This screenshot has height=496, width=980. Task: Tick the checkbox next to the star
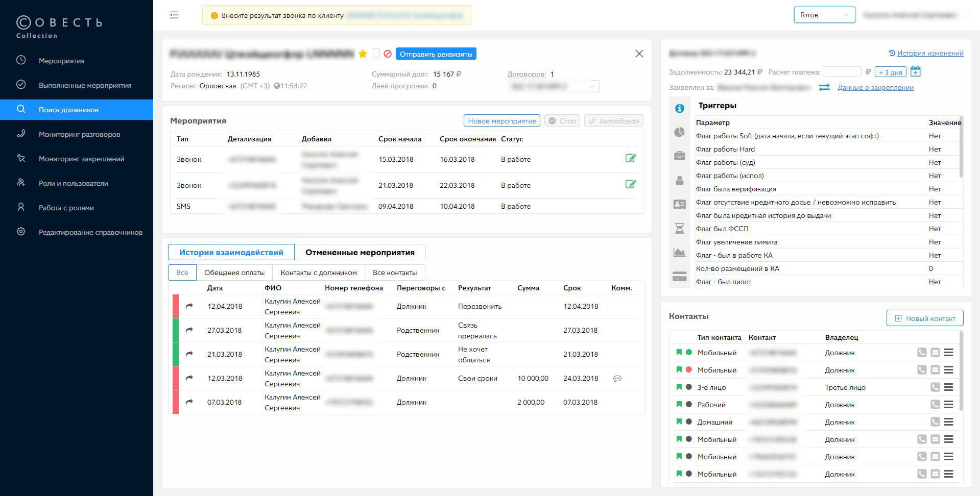coord(376,54)
